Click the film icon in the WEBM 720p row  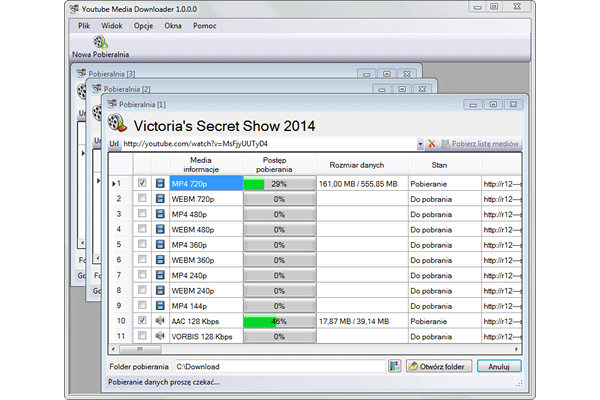[x=160, y=199]
